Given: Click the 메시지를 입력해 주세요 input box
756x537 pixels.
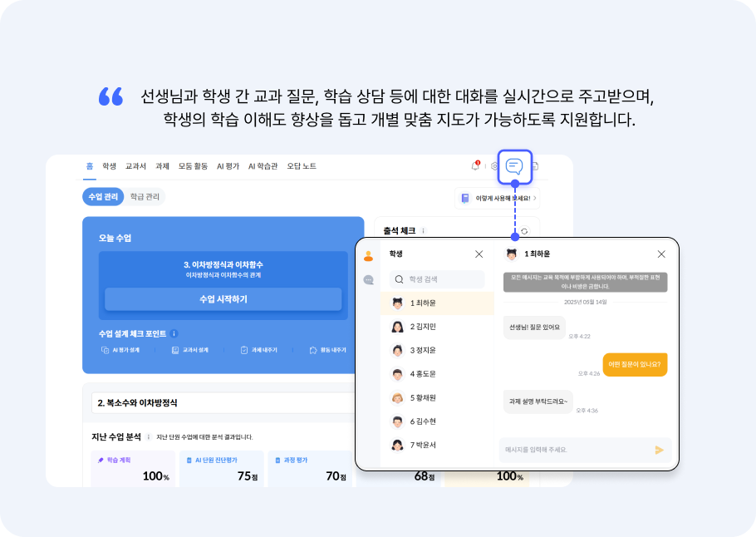Looking at the screenshot, I should pos(577,451).
